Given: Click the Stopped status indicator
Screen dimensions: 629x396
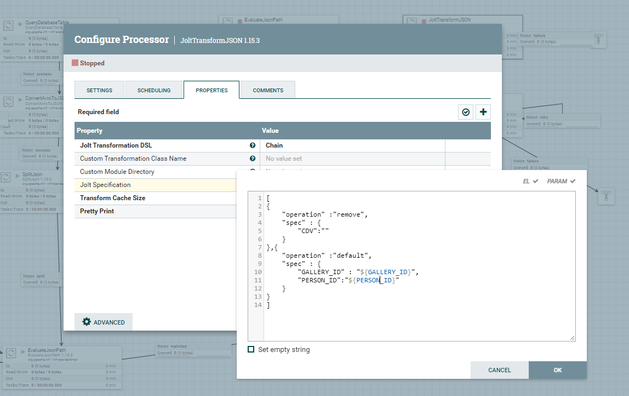Looking at the screenshot, I should pyautogui.click(x=88, y=63).
